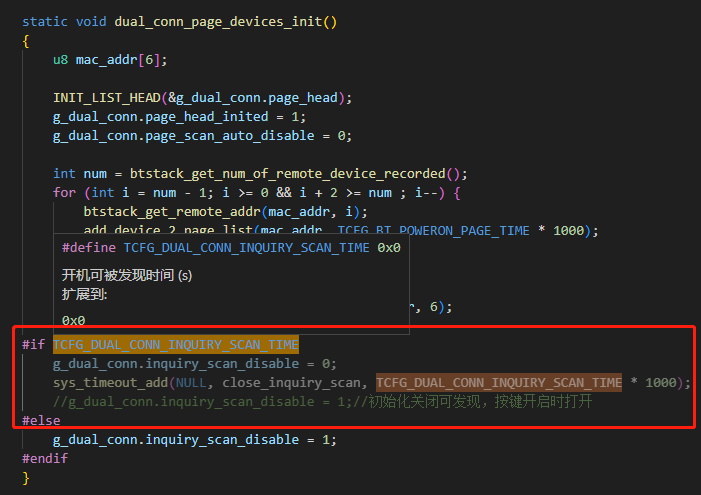Viewport: 701px width, 495px height.
Task: Click TCFG_BT_POWERON_PAGE_TIME macro
Action: pyautogui.click(x=433, y=231)
